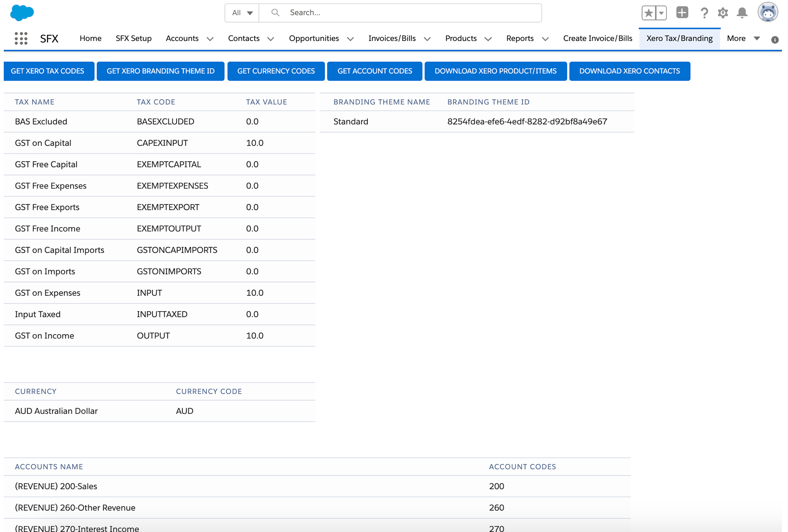The width and height of the screenshot is (788, 532).
Task: Click the EXEMPTEXPORT tax code cell
Action: (168, 207)
